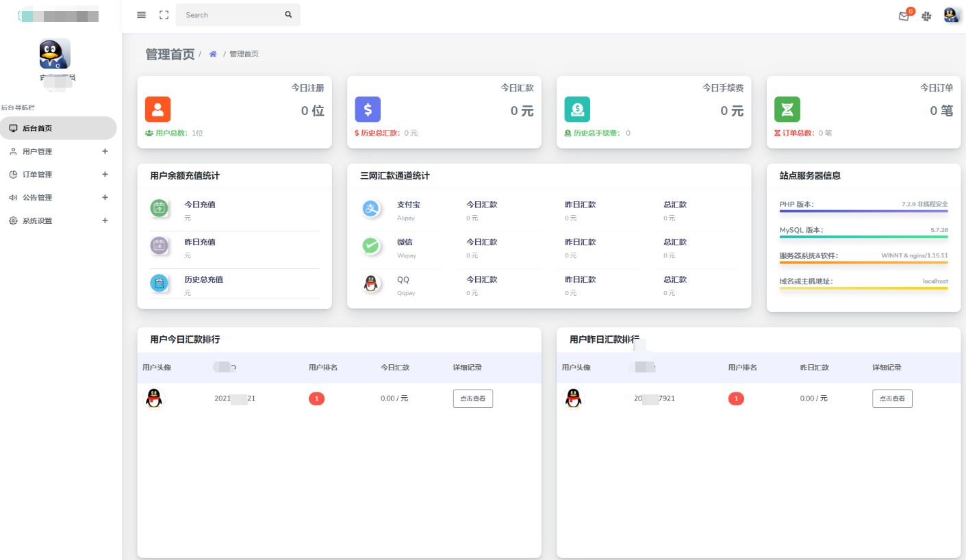Click the PHP 版本 progress bar
This screenshot has width=966, height=560.
863,212
